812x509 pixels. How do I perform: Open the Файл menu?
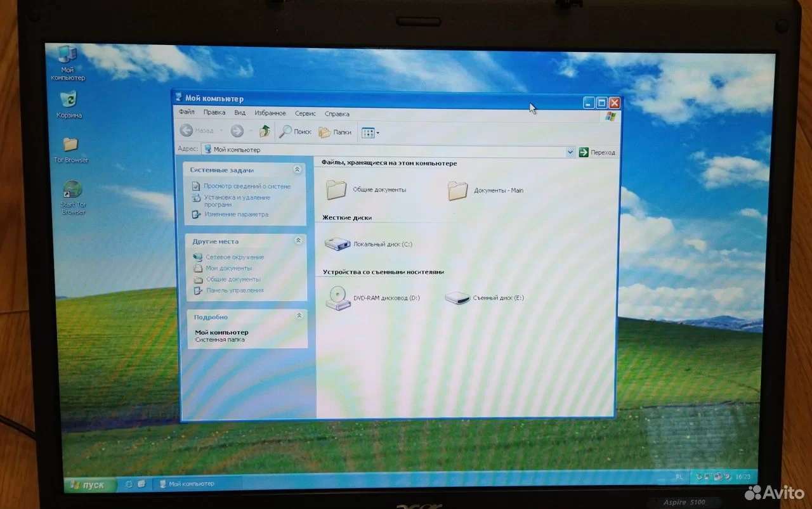click(x=187, y=112)
